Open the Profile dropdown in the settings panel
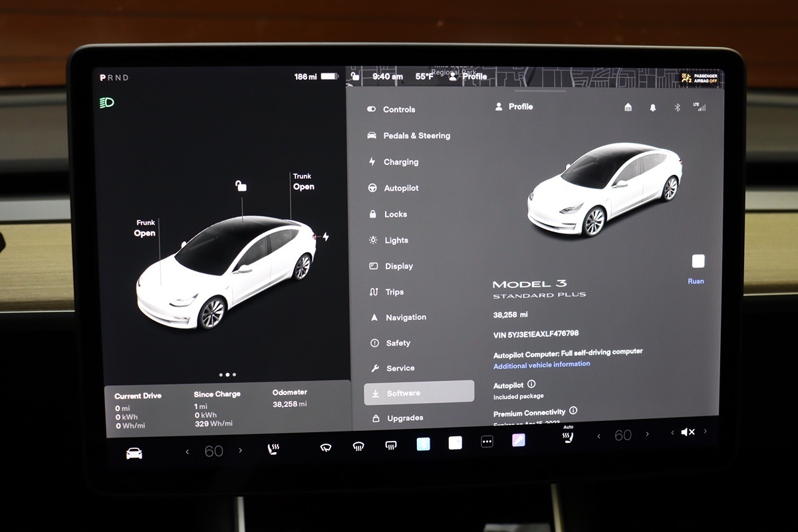Screen dimensions: 798x532 pyautogui.click(x=514, y=106)
